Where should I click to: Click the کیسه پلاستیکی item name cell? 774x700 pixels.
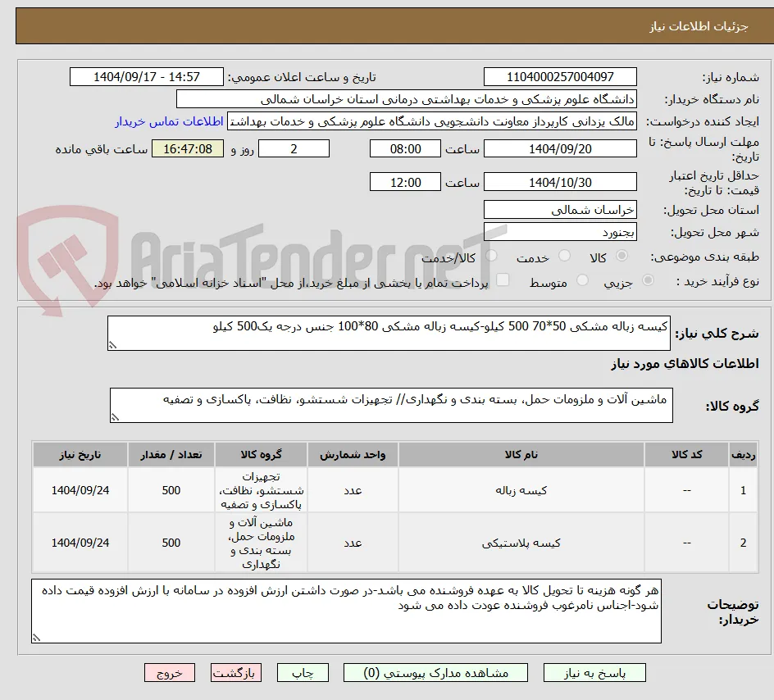[x=521, y=543]
